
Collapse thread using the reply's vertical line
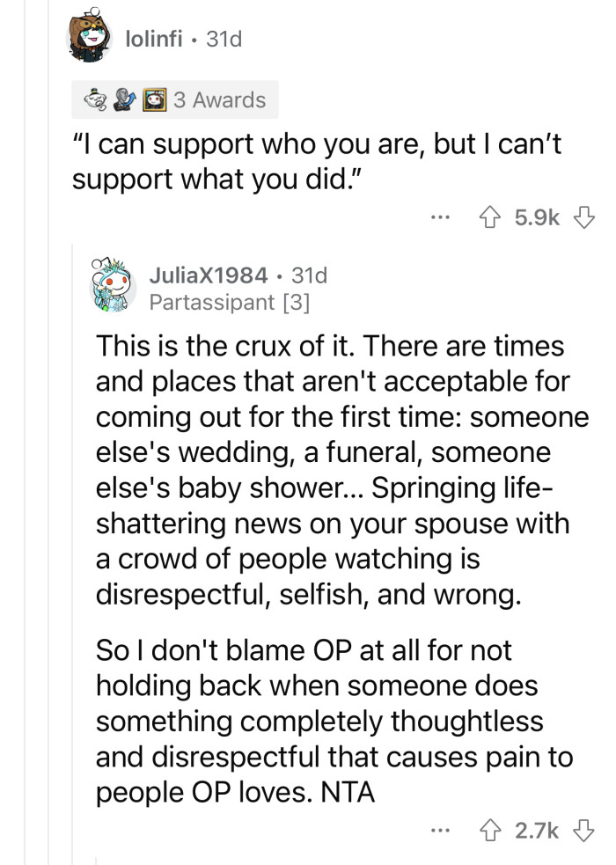(x=72, y=552)
